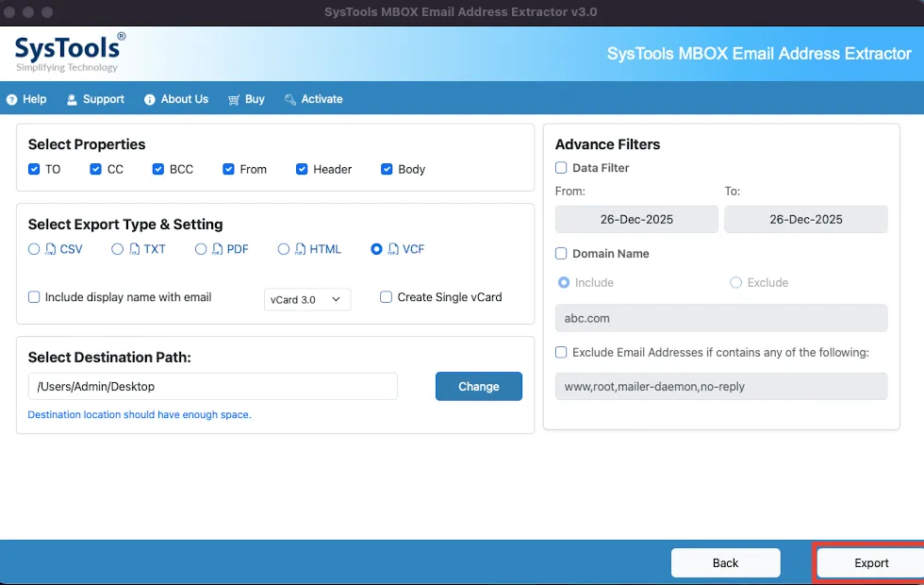924x585 pixels.
Task: Uncheck the Header property checkbox
Action: (x=302, y=169)
